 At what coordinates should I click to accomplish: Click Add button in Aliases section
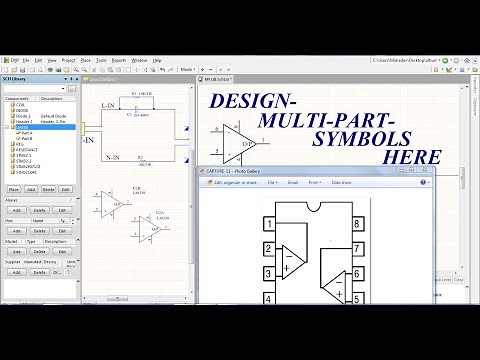tap(17, 210)
